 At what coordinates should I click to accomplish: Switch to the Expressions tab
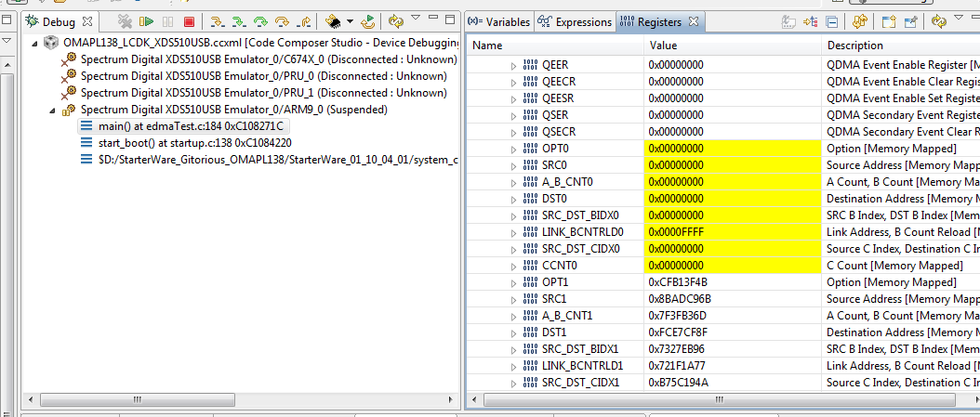[x=575, y=22]
